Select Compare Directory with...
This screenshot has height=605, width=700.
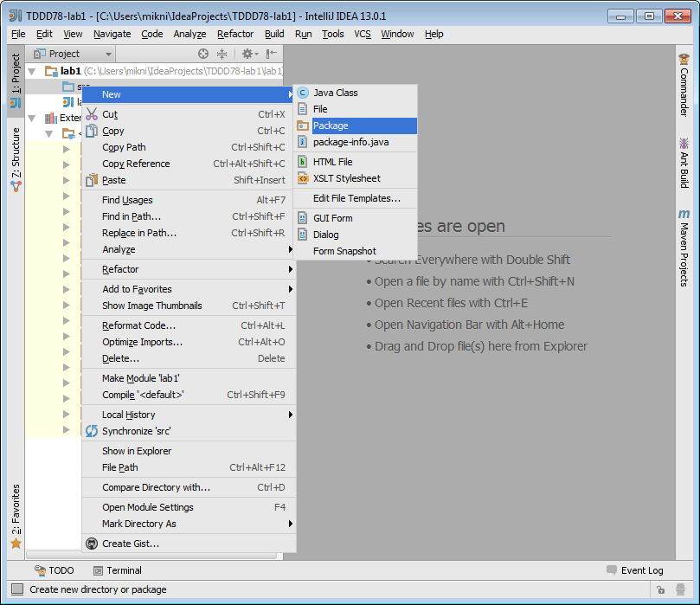coord(189,487)
